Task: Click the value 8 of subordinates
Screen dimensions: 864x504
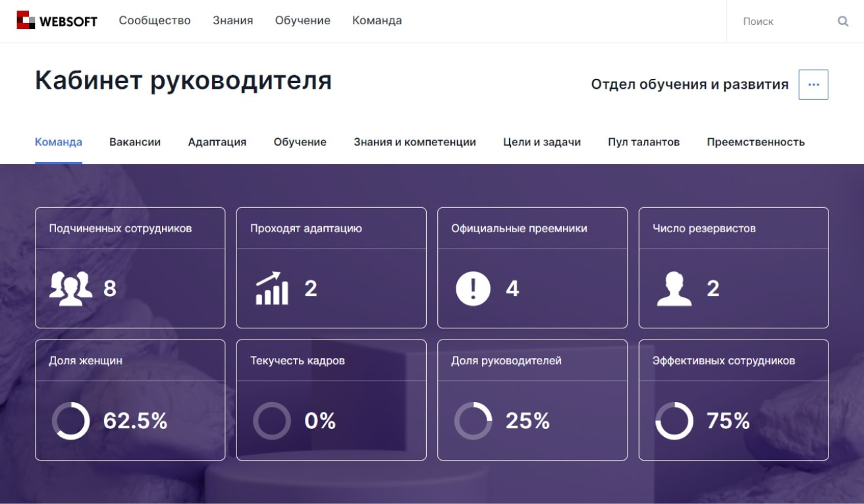Action: [x=110, y=288]
